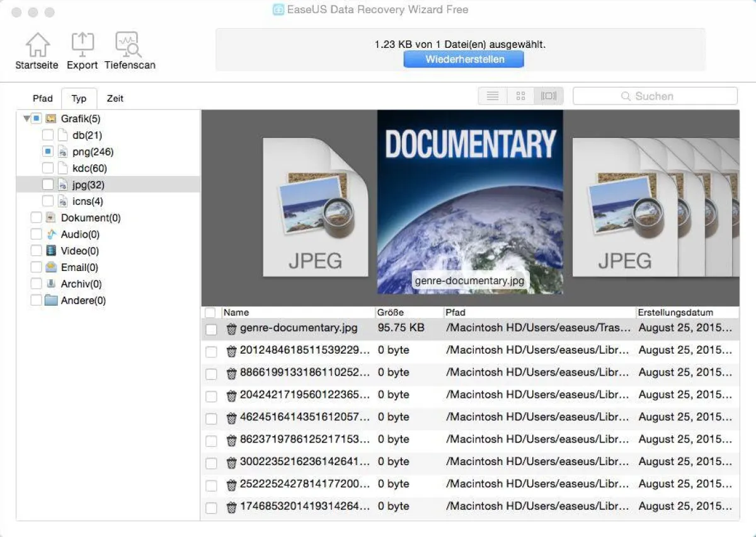The width and height of the screenshot is (756, 537).
Task: Collapse the Grafik(5) category triangle
Action: [26, 118]
